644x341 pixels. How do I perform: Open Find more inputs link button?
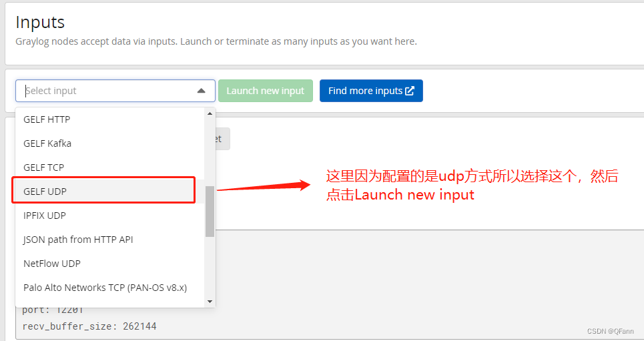pos(371,91)
